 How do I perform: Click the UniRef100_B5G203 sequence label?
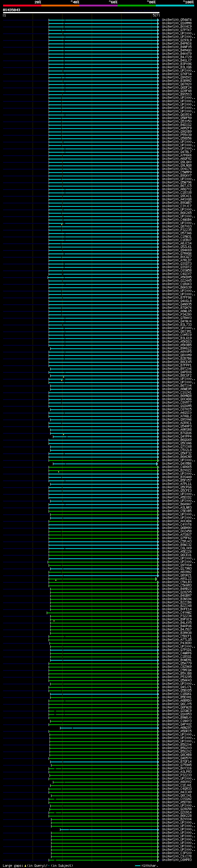coord(177,748)
